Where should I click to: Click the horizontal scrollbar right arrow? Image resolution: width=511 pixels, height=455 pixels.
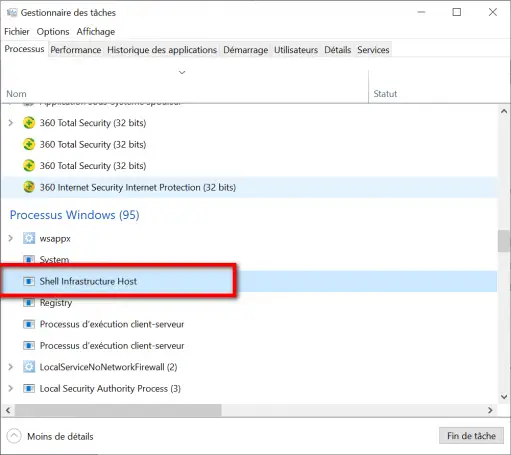click(x=490, y=410)
